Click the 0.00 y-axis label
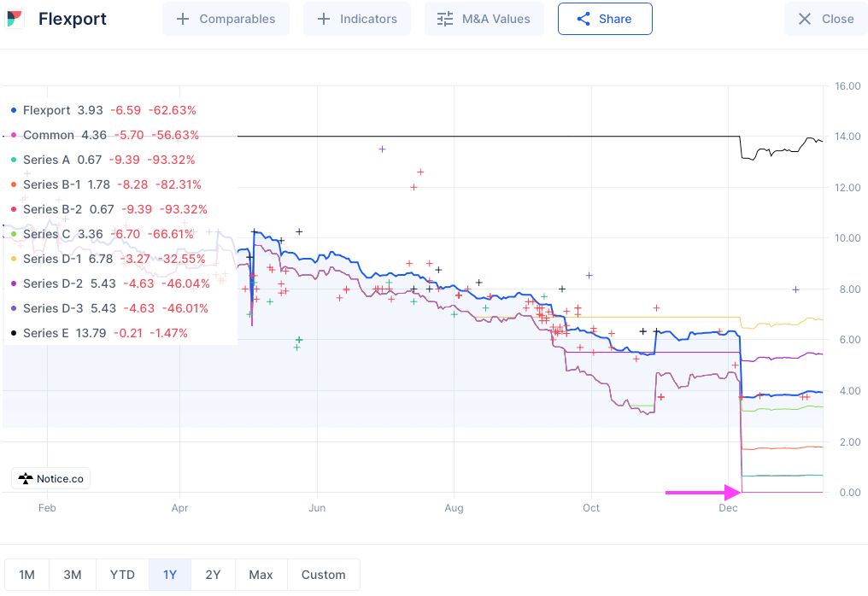 tap(850, 493)
